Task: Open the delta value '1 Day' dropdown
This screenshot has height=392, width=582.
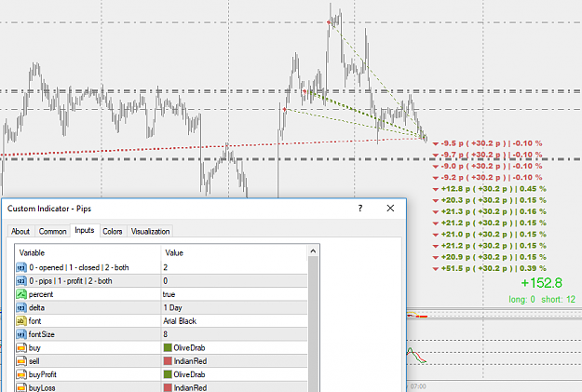Action: [x=235, y=308]
